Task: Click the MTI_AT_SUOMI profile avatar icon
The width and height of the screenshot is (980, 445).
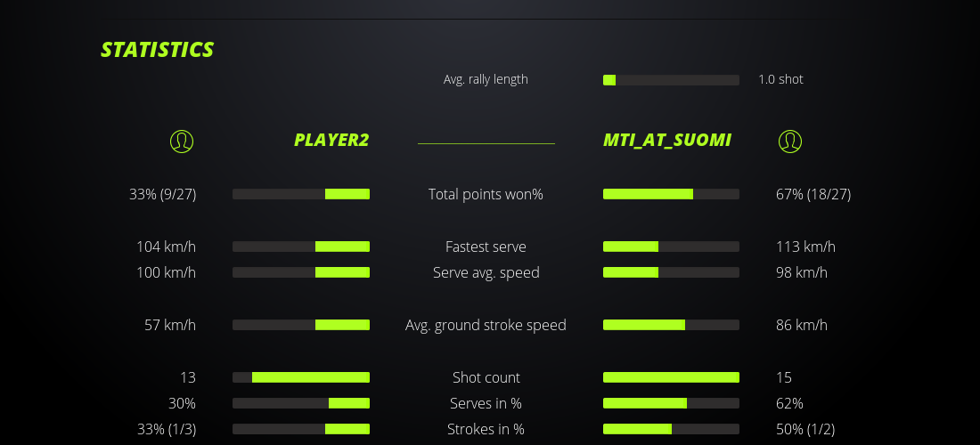Action: click(x=790, y=141)
